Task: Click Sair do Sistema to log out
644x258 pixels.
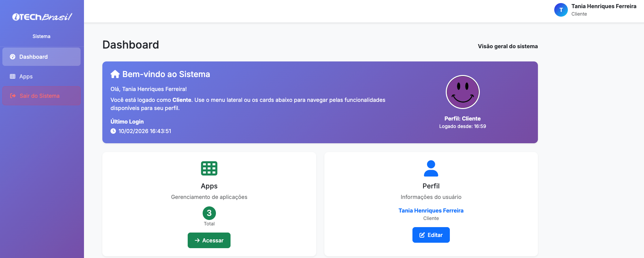Action: pyautogui.click(x=41, y=96)
